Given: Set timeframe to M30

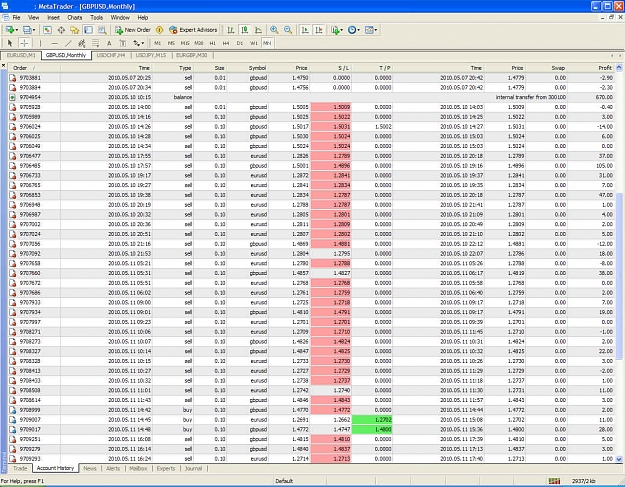Looking at the screenshot, I should [x=199, y=43].
